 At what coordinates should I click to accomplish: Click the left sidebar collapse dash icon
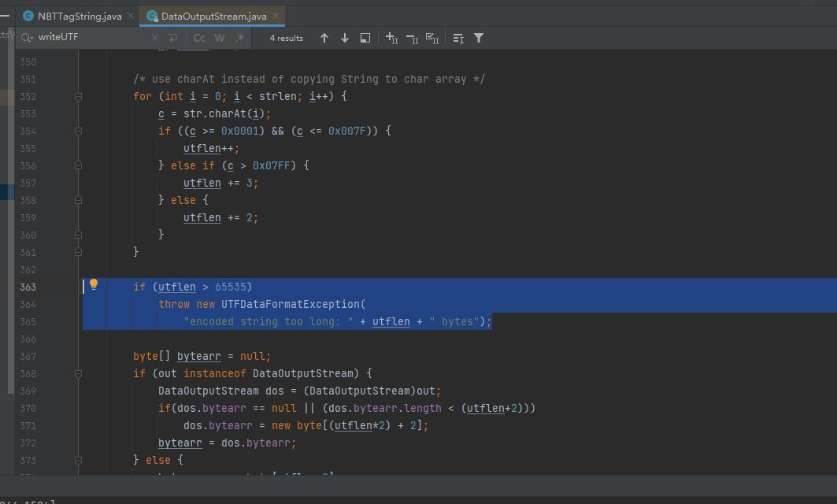[x=5, y=16]
